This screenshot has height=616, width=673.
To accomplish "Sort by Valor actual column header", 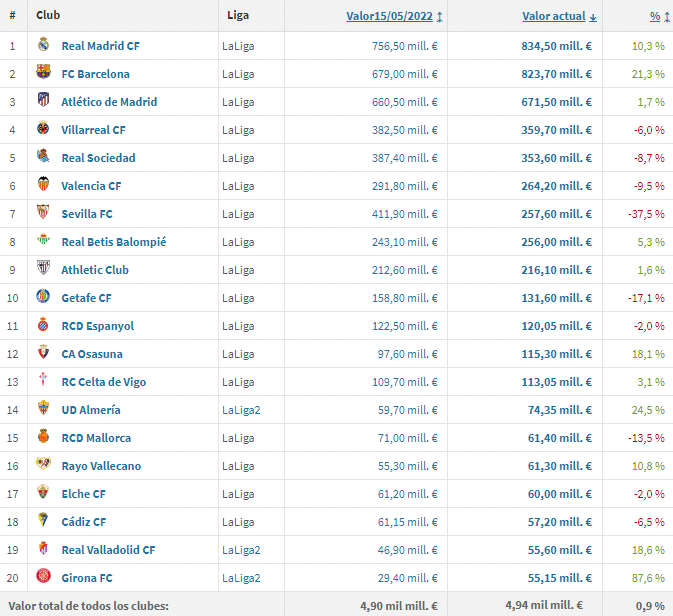I will [x=554, y=16].
